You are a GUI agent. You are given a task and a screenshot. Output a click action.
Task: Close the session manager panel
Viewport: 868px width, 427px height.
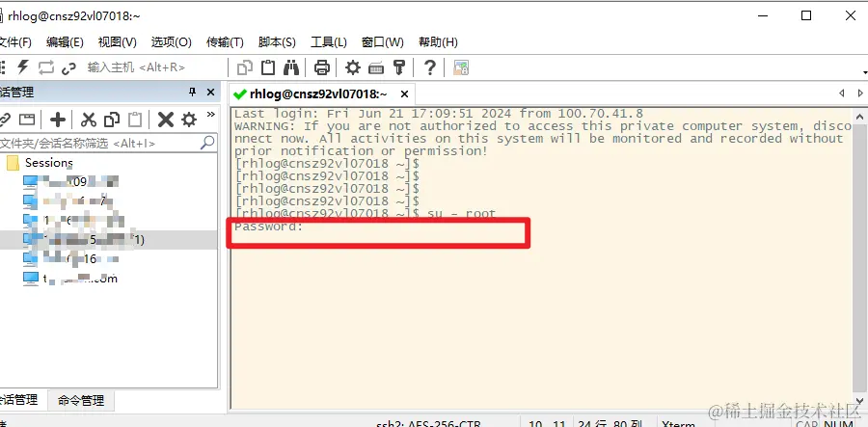tap(210, 93)
